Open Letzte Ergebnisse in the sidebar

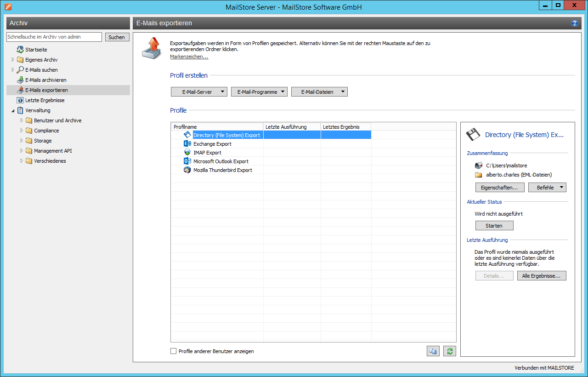click(x=45, y=100)
